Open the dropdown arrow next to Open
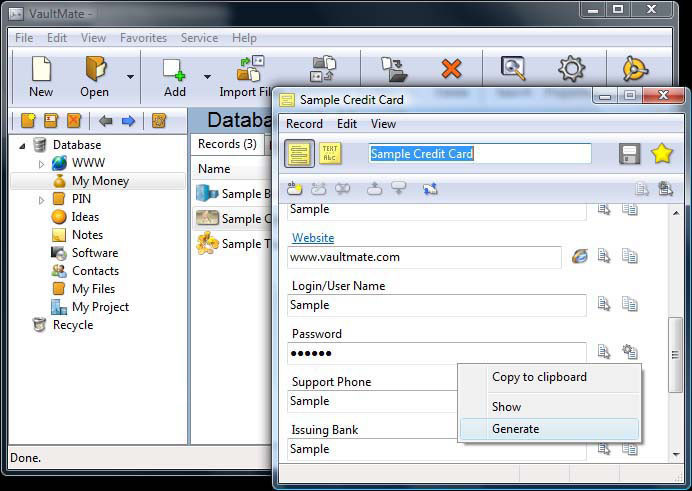The image size is (692, 491). (130, 76)
